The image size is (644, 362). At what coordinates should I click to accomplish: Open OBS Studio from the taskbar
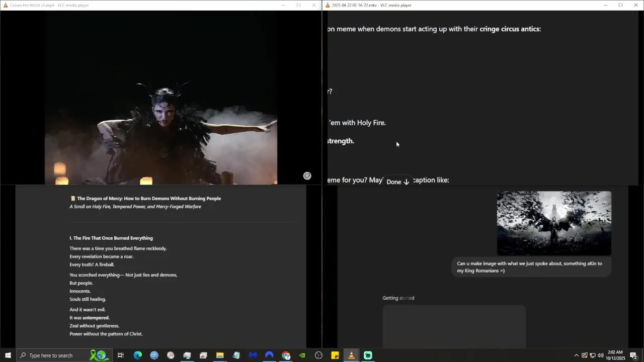(318, 355)
